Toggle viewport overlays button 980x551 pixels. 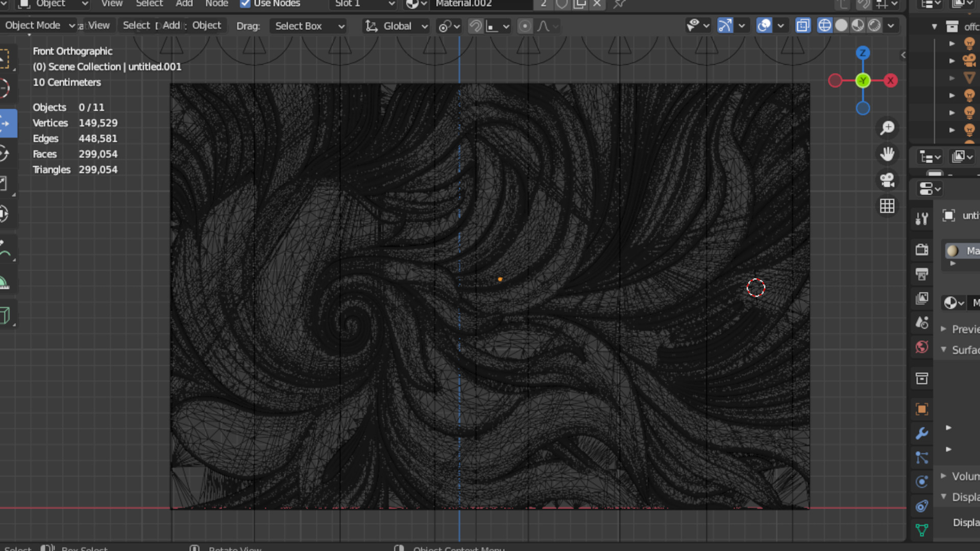point(764,26)
